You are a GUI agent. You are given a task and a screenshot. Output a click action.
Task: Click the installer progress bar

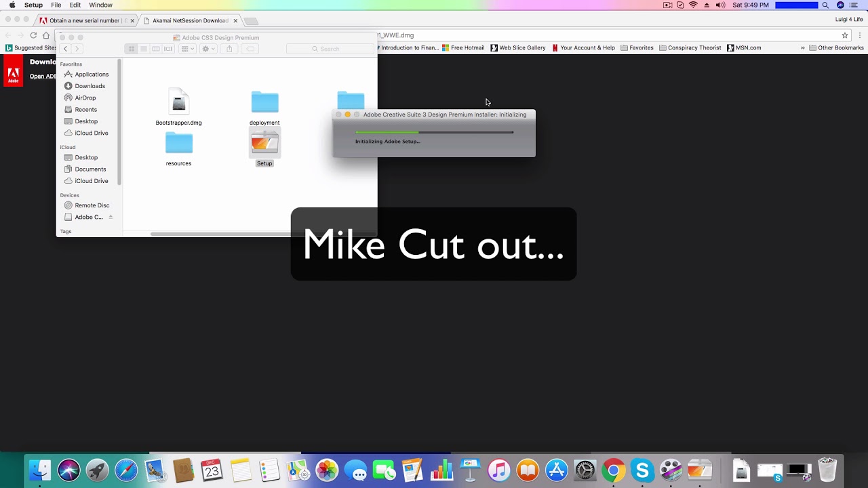[434, 132]
